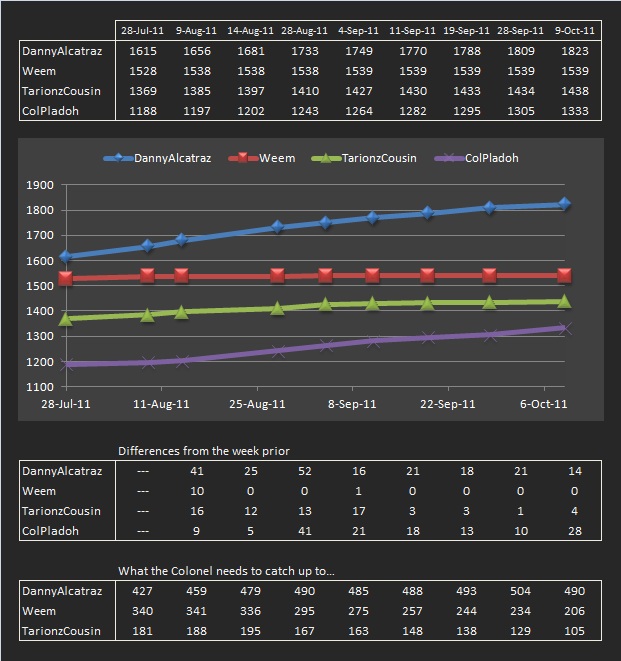Click the catch-up cell showing 206
The width and height of the screenshot is (621, 661).
[x=575, y=611]
